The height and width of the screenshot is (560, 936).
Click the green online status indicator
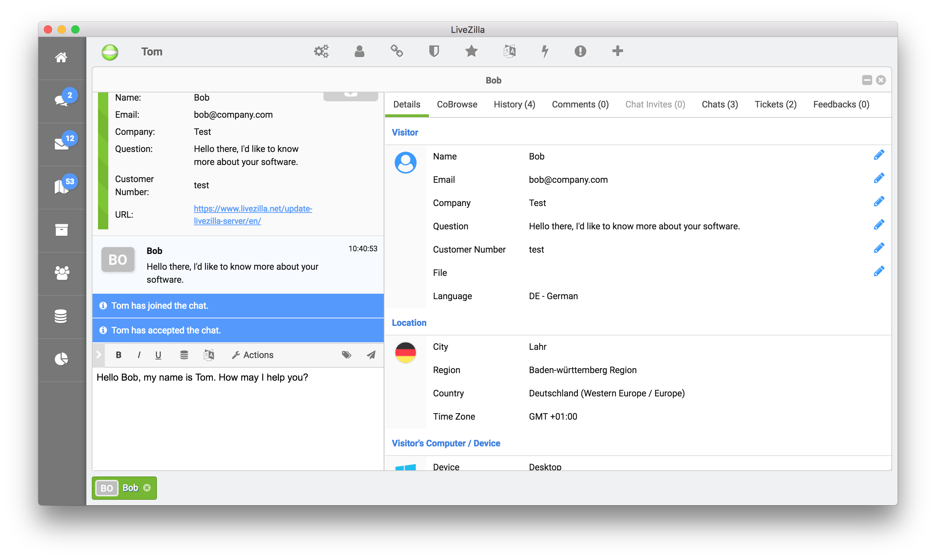(x=110, y=52)
